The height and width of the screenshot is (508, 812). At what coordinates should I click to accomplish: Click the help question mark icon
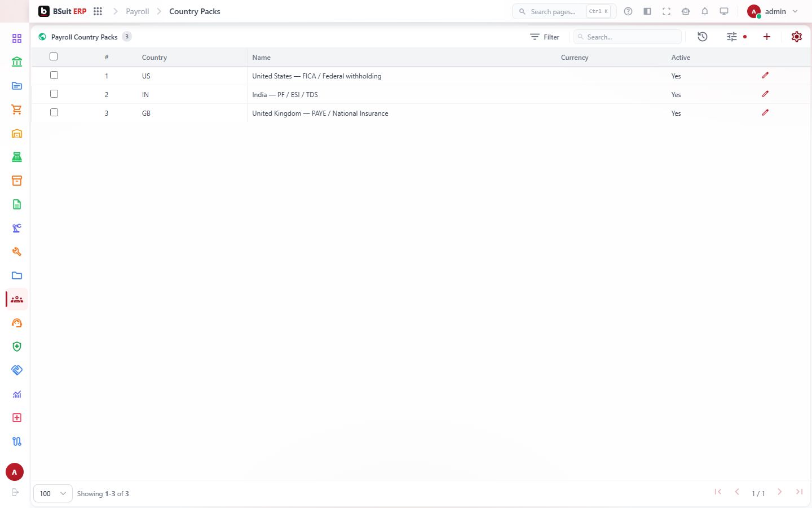pyautogui.click(x=628, y=11)
